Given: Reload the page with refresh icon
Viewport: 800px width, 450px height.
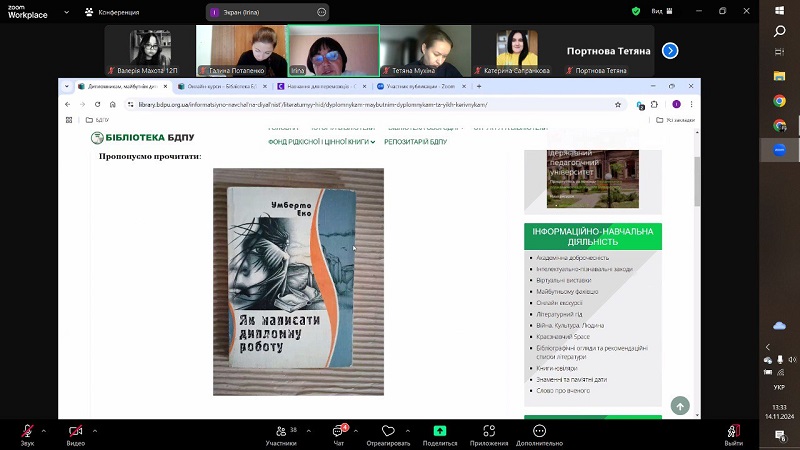Looking at the screenshot, I should tap(97, 105).
